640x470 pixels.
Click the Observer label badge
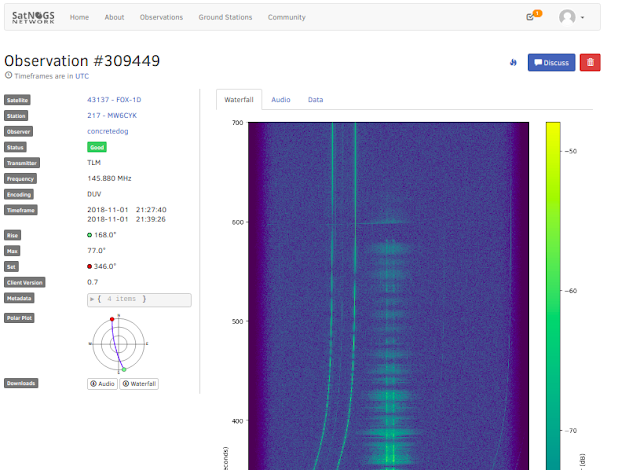tap(18, 132)
